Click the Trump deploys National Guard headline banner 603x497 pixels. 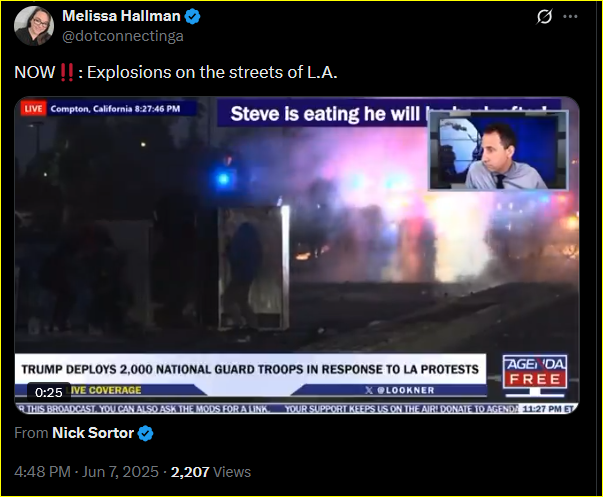[250, 369]
